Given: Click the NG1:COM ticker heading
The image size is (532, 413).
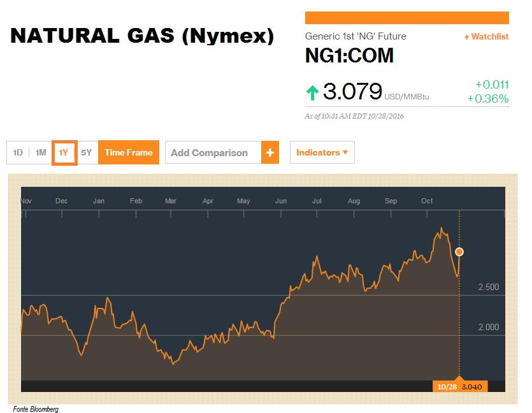Looking at the screenshot, I should (x=349, y=55).
